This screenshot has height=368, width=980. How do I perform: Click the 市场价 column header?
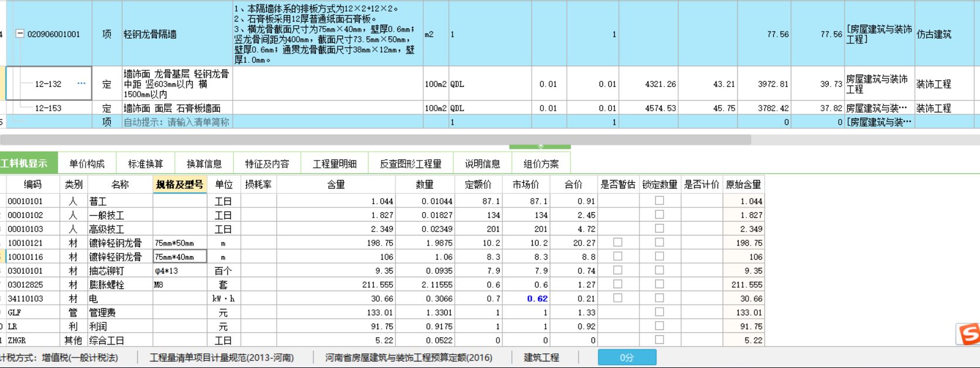526,185
